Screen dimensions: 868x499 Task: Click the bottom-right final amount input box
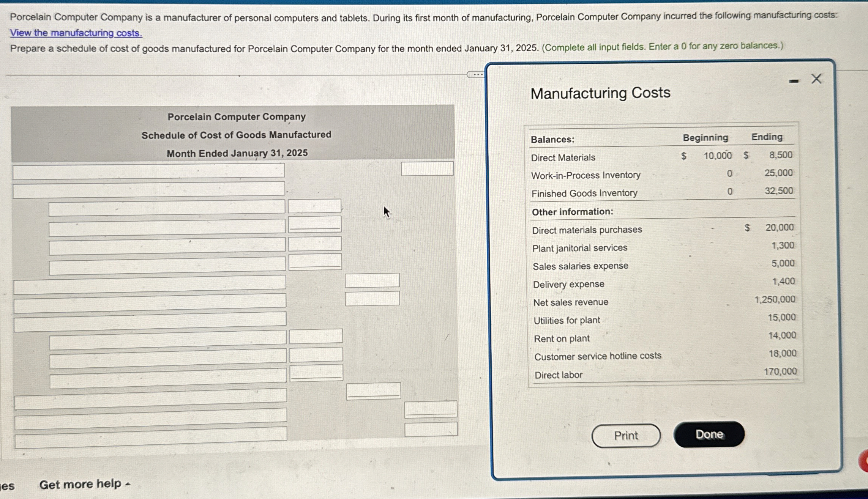pos(431,429)
